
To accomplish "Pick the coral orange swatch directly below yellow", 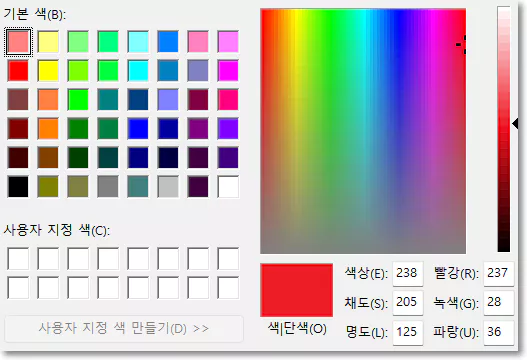I will 48,99.
